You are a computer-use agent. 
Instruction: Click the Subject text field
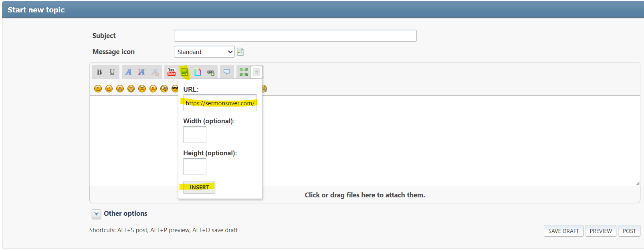point(295,36)
